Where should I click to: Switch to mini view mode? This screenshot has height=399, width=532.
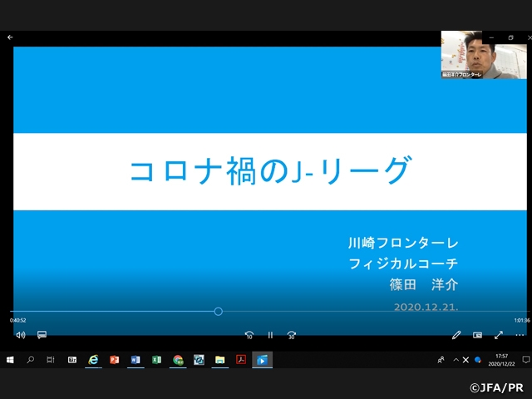(x=478, y=335)
